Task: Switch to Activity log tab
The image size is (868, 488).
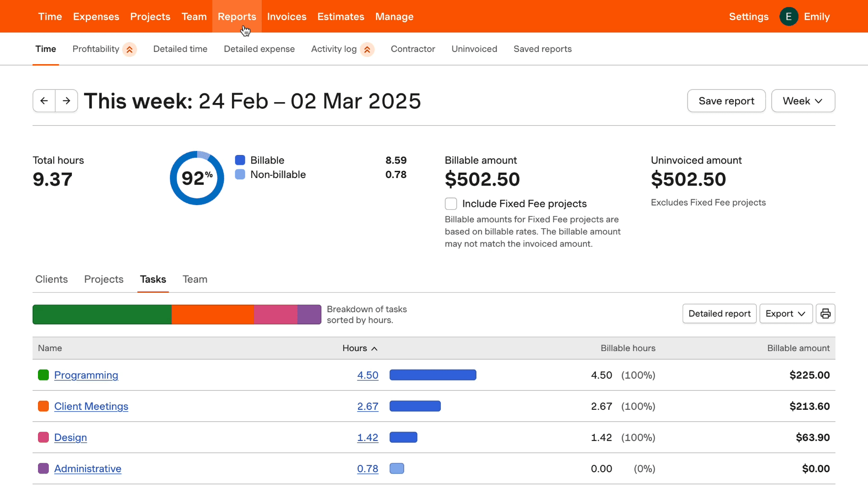Action: tap(334, 49)
